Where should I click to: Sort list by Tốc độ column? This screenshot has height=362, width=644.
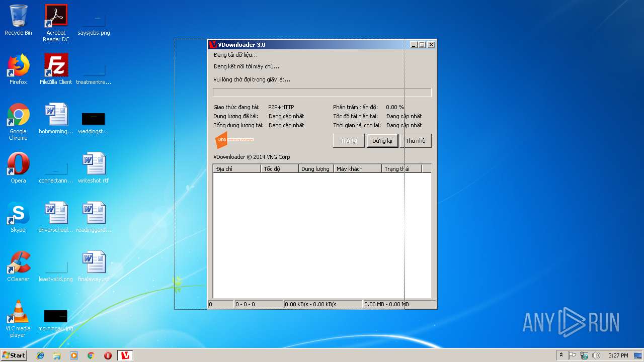point(279,169)
